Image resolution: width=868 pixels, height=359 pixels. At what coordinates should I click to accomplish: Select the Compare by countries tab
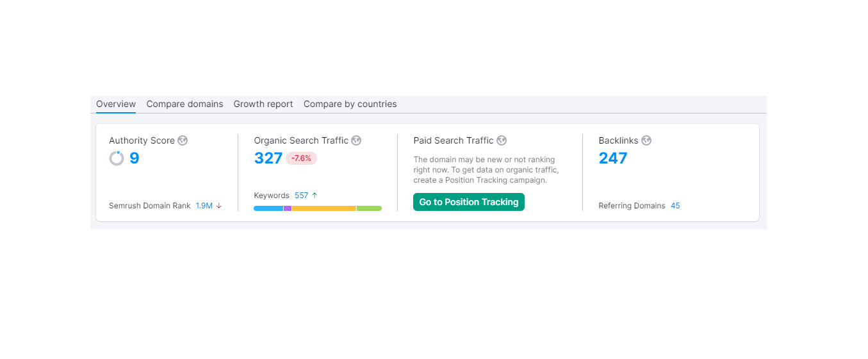click(350, 104)
